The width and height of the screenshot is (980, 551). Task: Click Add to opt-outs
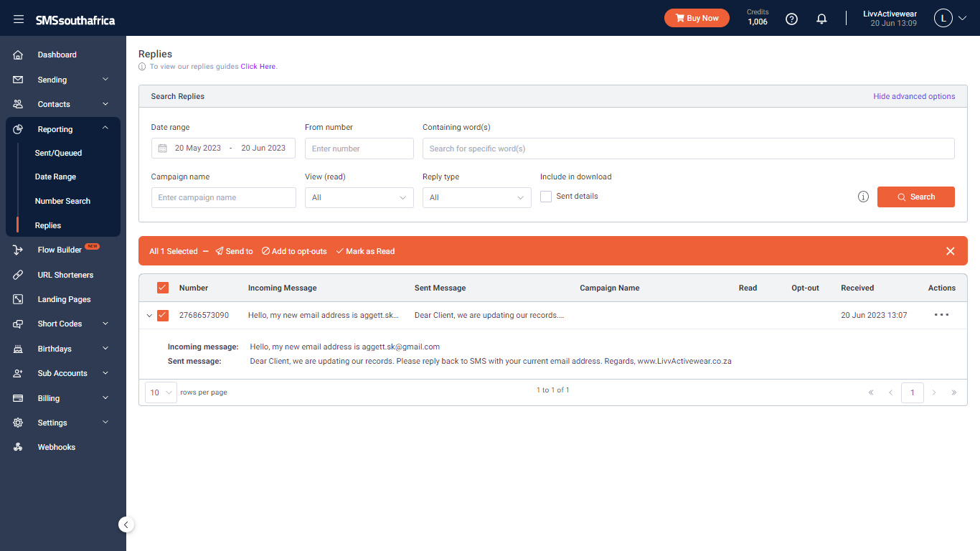294,251
